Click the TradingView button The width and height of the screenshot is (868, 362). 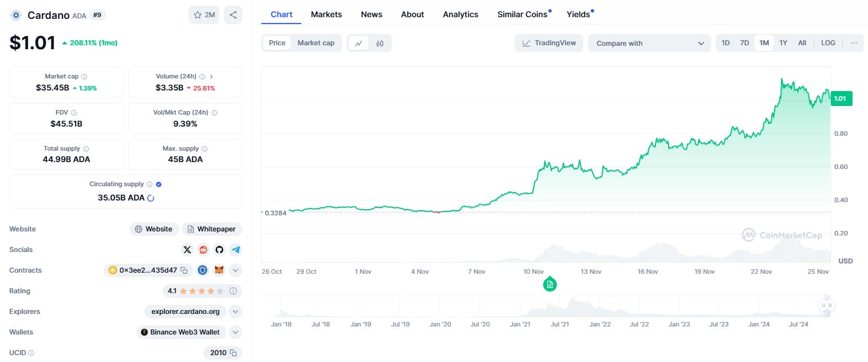549,43
